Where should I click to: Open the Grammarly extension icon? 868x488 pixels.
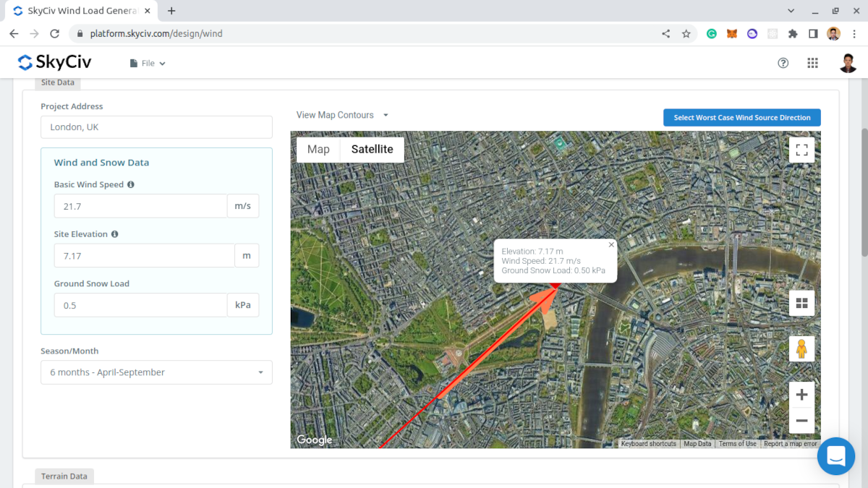712,33
